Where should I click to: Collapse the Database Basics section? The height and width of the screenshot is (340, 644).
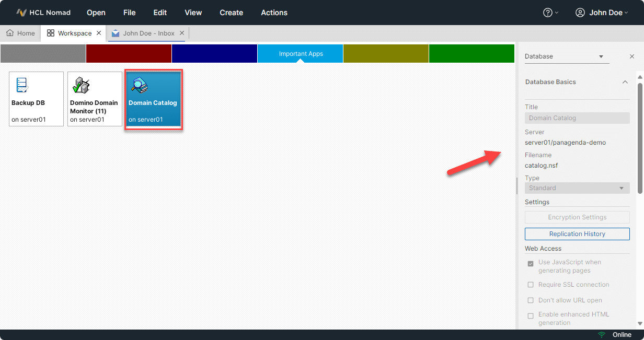(x=625, y=82)
